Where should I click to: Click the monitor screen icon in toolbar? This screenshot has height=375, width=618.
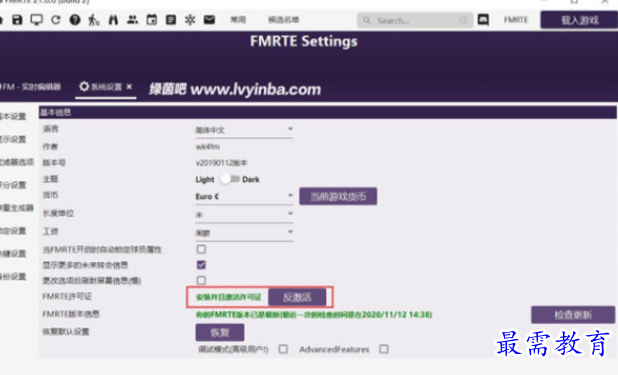37,20
